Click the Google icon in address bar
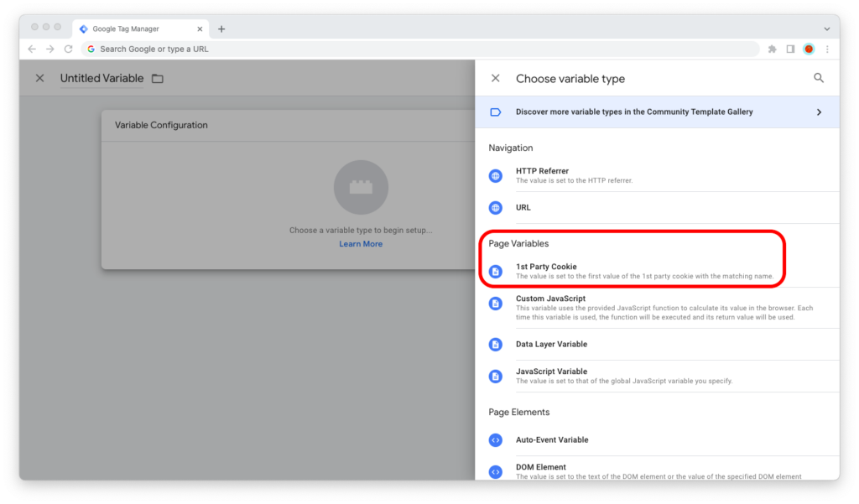The image size is (859, 504). [x=91, y=49]
